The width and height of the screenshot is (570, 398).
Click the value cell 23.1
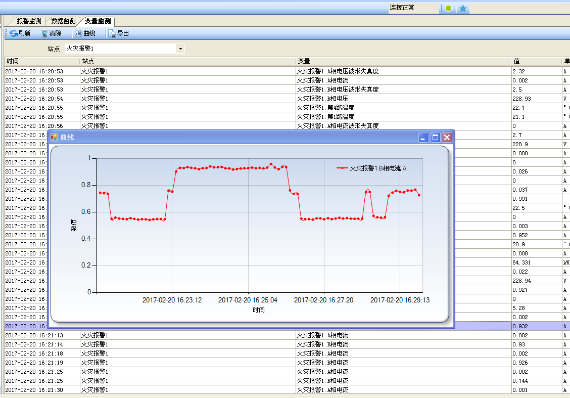537,117
